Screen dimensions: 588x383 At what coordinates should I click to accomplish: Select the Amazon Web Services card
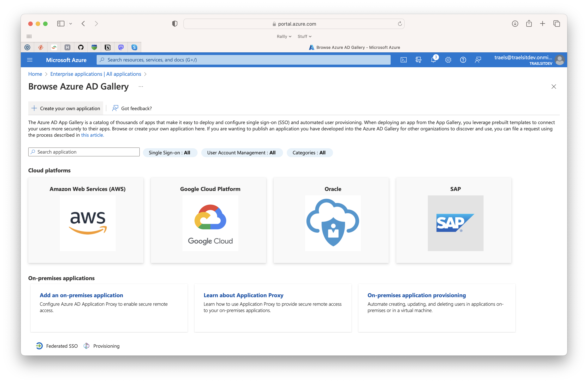pyautogui.click(x=86, y=220)
